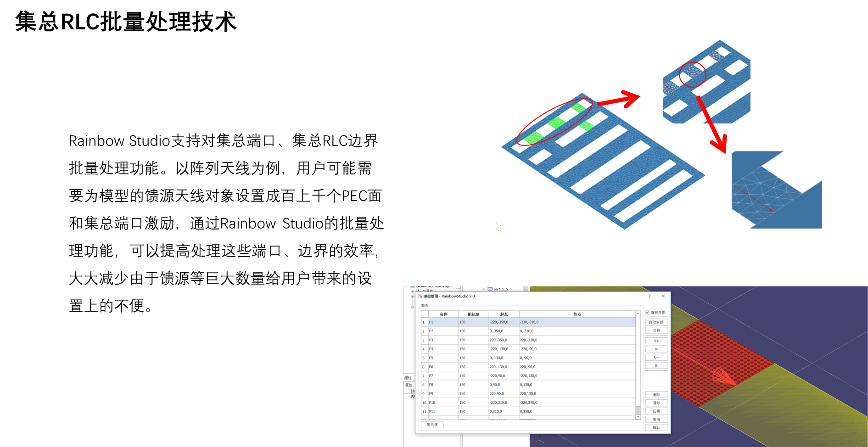This screenshot has height=447, width=868.
Task: Select row P7 name cell
Action: coord(443,376)
